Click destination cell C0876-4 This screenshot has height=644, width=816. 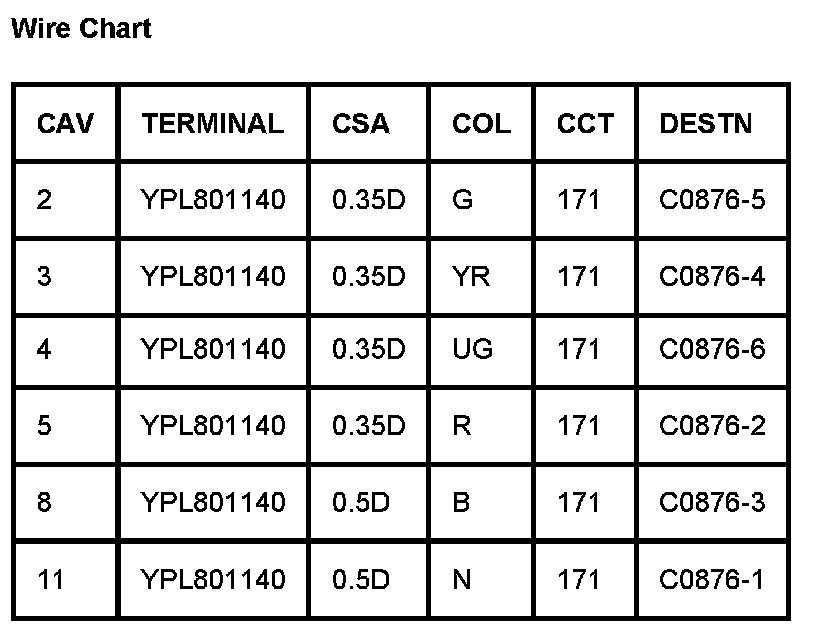[x=712, y=276]
